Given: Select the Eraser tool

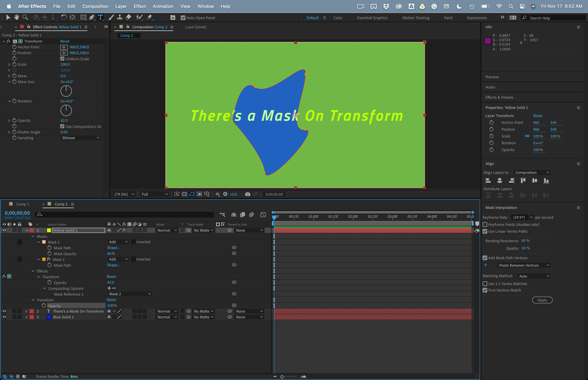Looking at the screenshot, I should (x=128, y=17).
